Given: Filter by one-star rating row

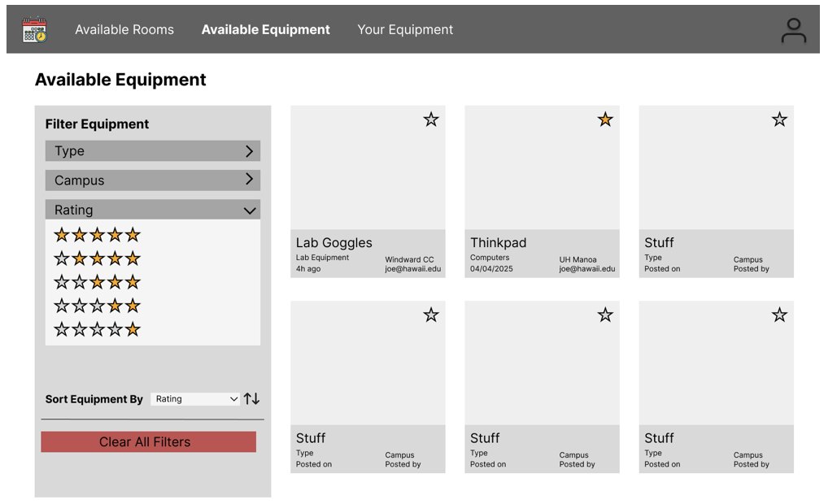Looking at the screenshot, I should [98, 329].
